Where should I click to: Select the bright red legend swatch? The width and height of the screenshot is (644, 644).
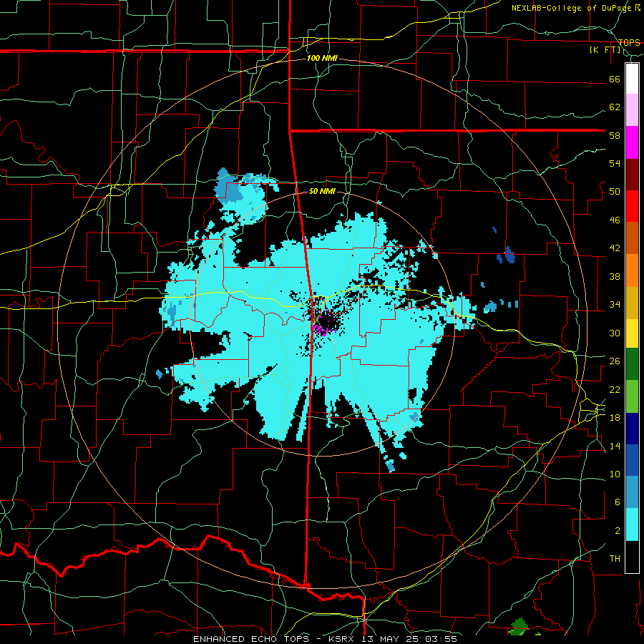click(632, 206)
